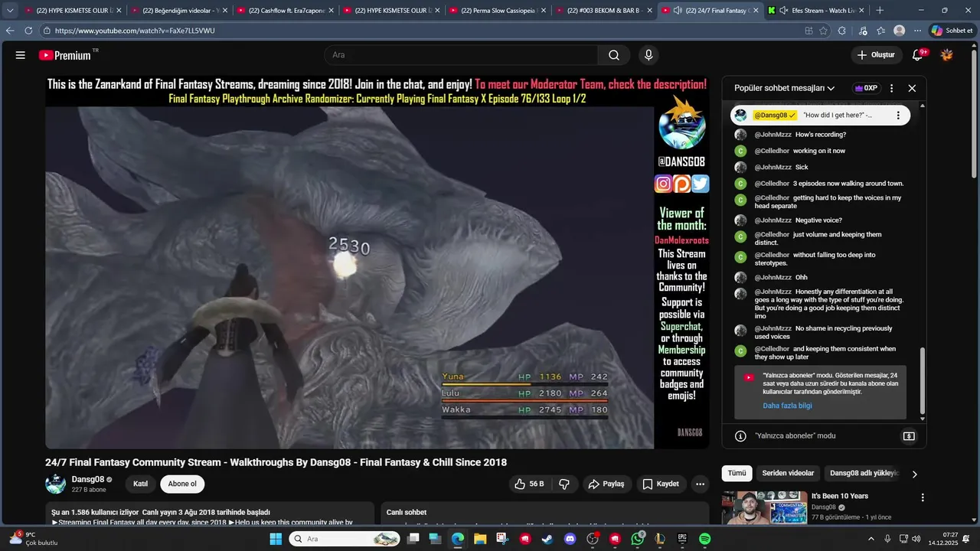
Task: Show next filter chips with right arrow
Action: [x=914, y=474]
